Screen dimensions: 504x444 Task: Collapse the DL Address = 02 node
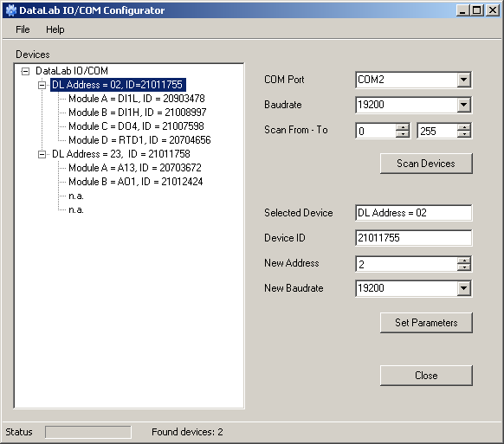click(42, 85)
